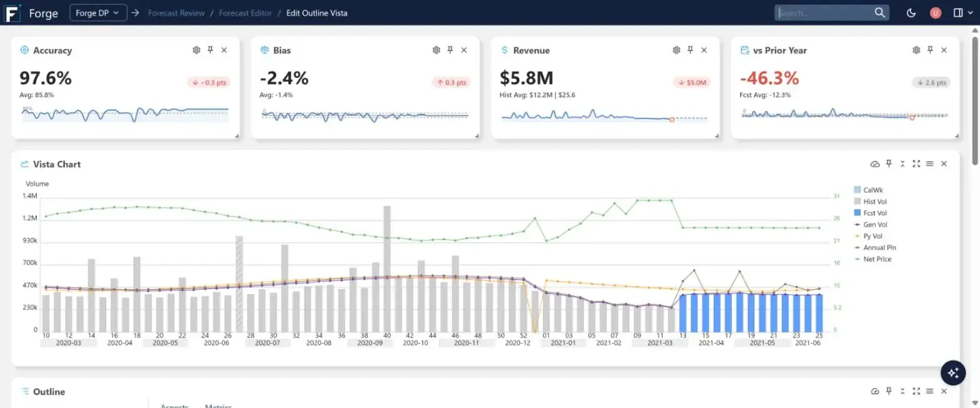Image resolution: width=980 pixels, height=408 pixels.
Task: Click the search magnifier icon
Action: [x=879, y=13]
